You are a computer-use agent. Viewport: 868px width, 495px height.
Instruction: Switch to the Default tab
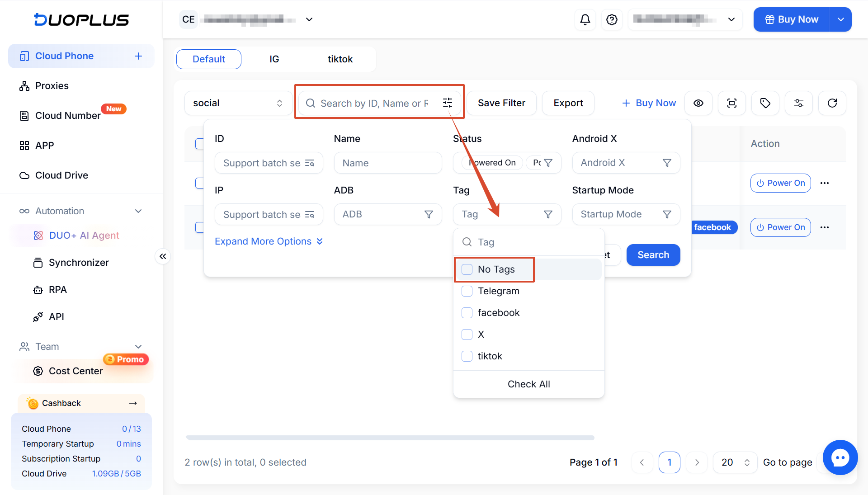click(x=209, y=59)
